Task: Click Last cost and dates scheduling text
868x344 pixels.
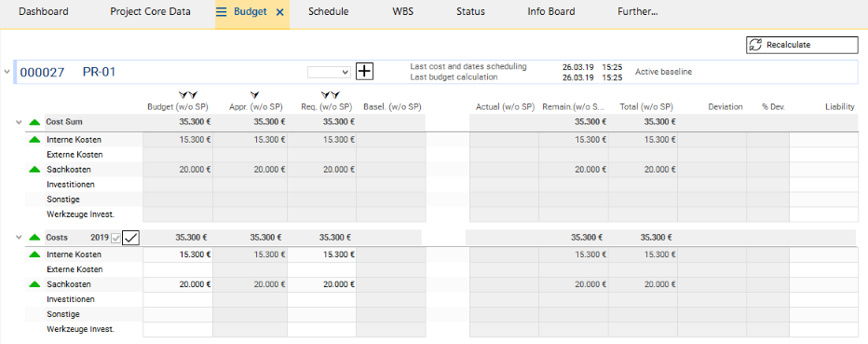Action: point(468,66)
